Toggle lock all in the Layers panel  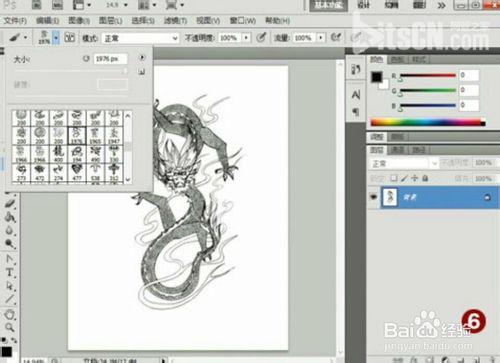(x=425, y=178)
